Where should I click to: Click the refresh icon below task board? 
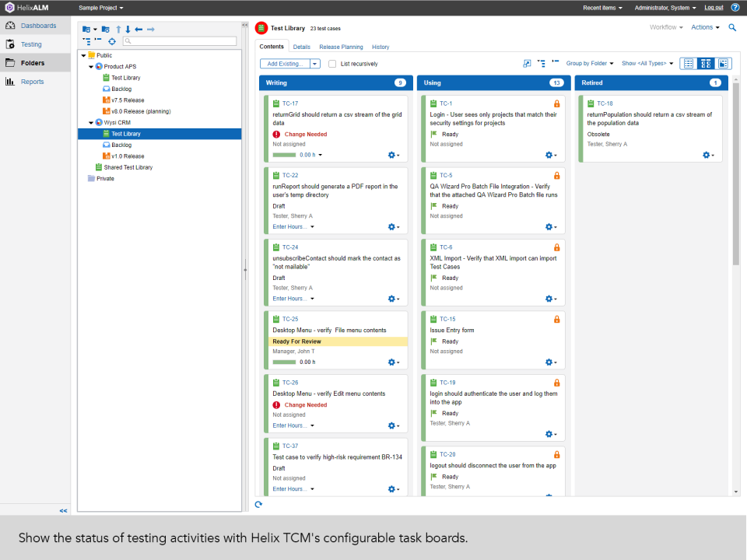[x=258, y=504]
